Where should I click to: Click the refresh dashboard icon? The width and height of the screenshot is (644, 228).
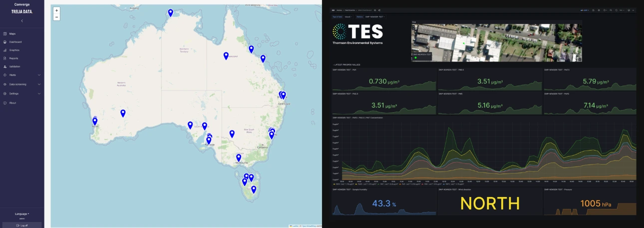(617, 10)
